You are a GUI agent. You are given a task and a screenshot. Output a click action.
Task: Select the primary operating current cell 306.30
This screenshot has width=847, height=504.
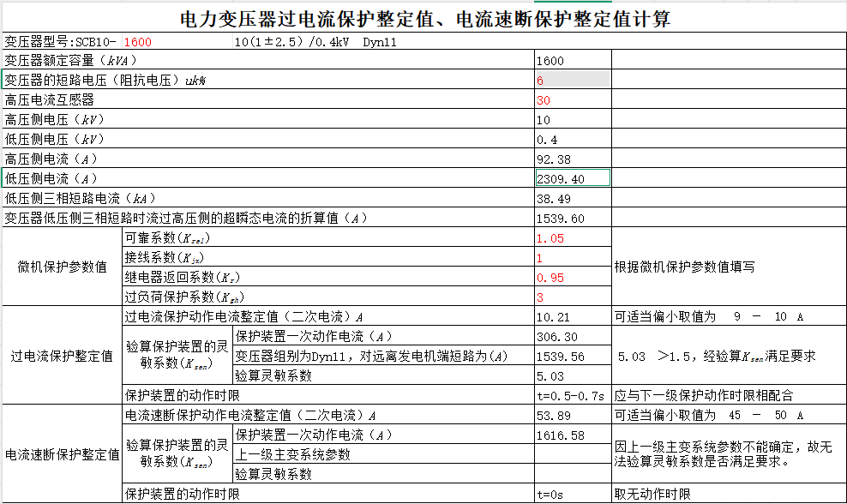(572, 337)
